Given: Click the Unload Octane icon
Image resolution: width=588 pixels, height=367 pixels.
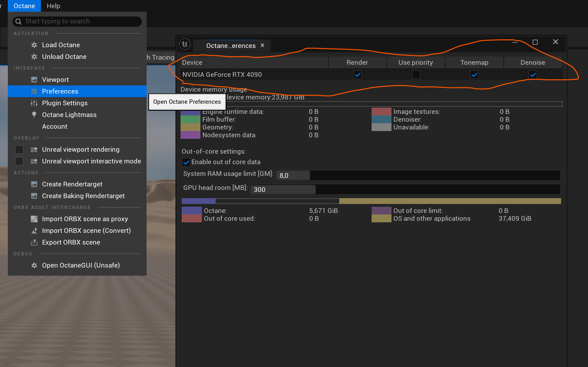Looking at the screenshot, I should (34, 57).
